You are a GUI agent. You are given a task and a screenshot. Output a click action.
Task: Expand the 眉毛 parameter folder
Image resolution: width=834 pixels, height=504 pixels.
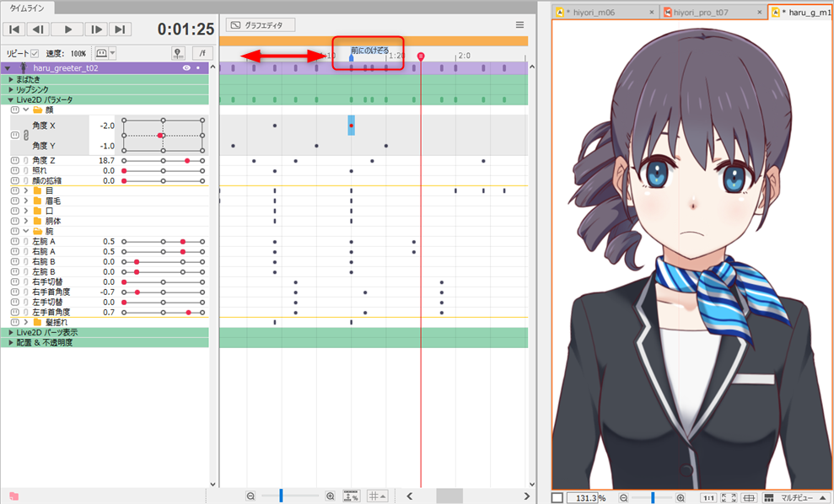[x=25, y=201]
